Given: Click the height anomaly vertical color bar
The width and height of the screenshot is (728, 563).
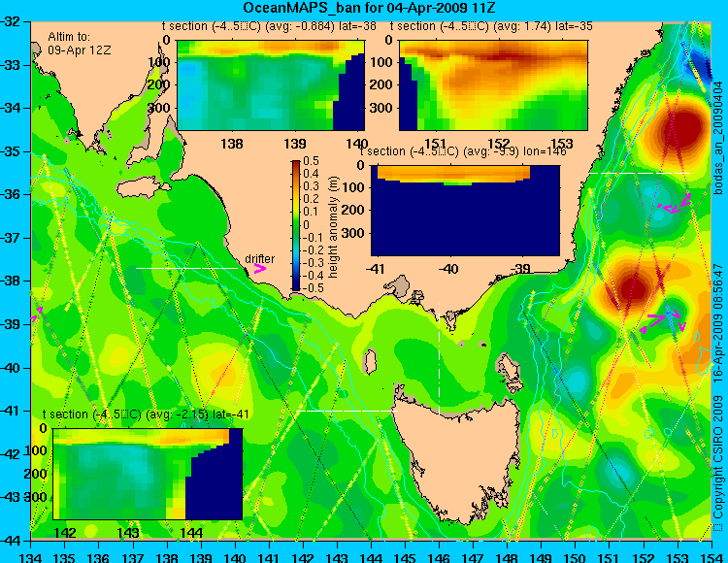Looking at the screenshot, I should click(x=296, y=225).
